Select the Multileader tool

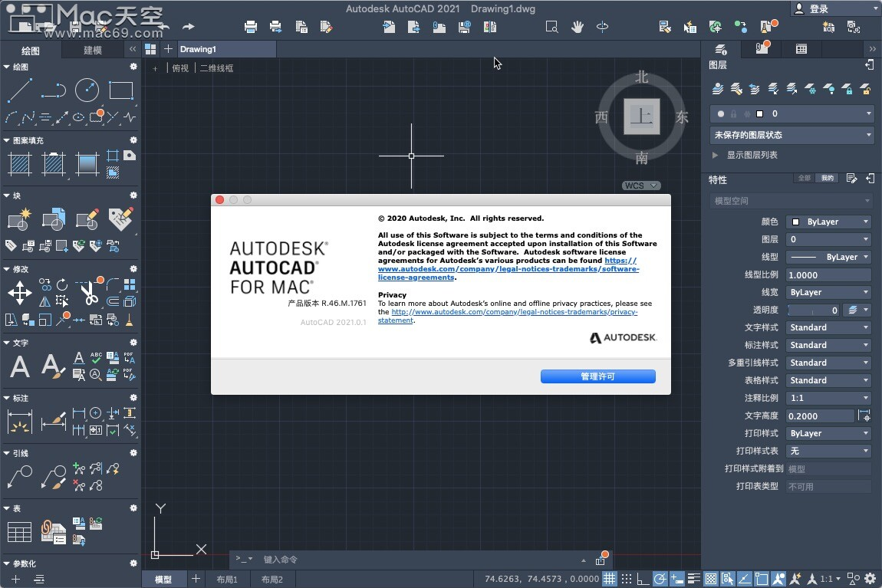tap(20, 477)
